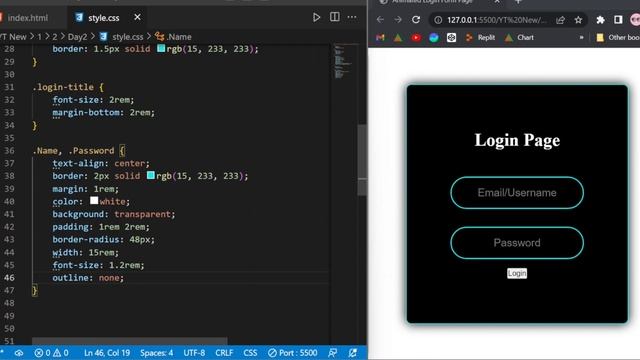Click the Login button on the page
The image size is (640, 360).
point(517,273)
